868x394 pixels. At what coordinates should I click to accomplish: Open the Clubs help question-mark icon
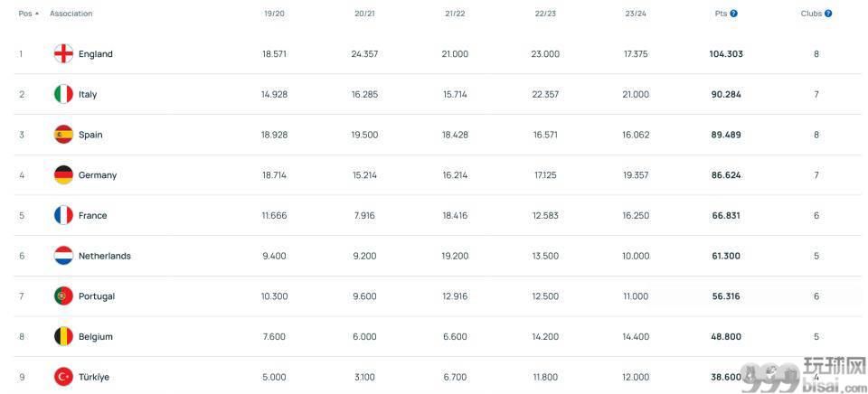click(x=828, y=14)
